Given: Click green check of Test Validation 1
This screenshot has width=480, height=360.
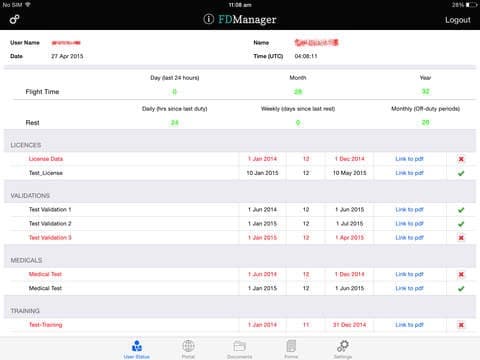Looking at the screenshot, I should pyautogui.click(x=461, y=210).
